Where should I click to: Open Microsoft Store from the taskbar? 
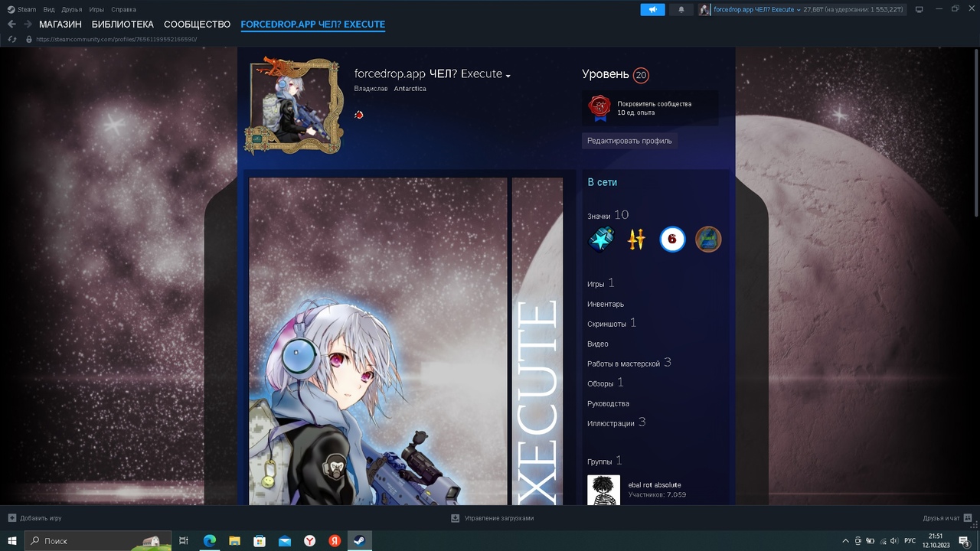click(x=260, y=540)
